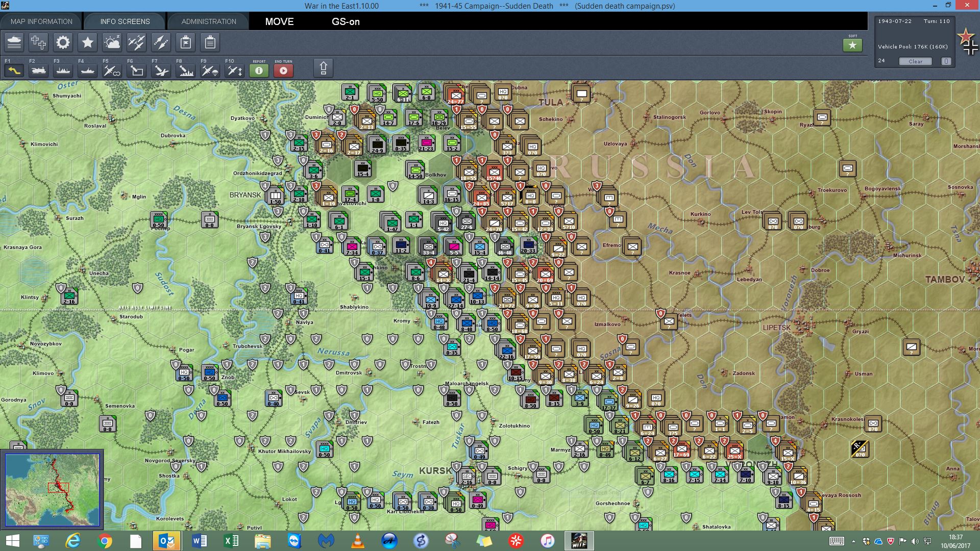Open the green Report info button
980x551 pixels.
pos(259,70)
